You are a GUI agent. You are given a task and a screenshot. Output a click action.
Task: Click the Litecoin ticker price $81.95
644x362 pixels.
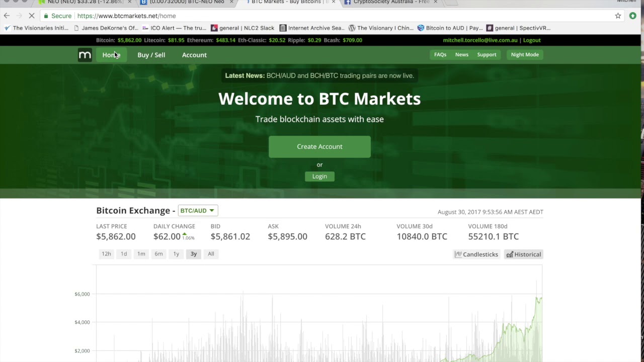[x=176, y=40]
